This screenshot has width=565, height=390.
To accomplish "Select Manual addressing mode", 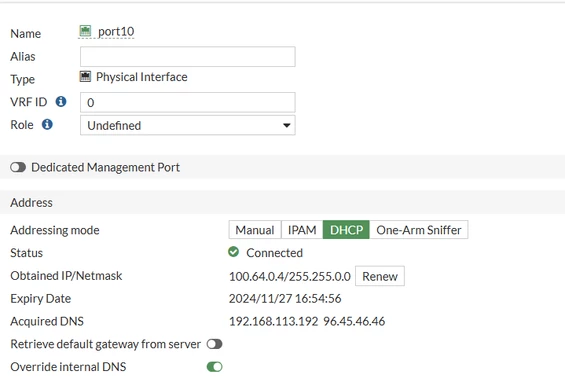I will tap(255, 230).
